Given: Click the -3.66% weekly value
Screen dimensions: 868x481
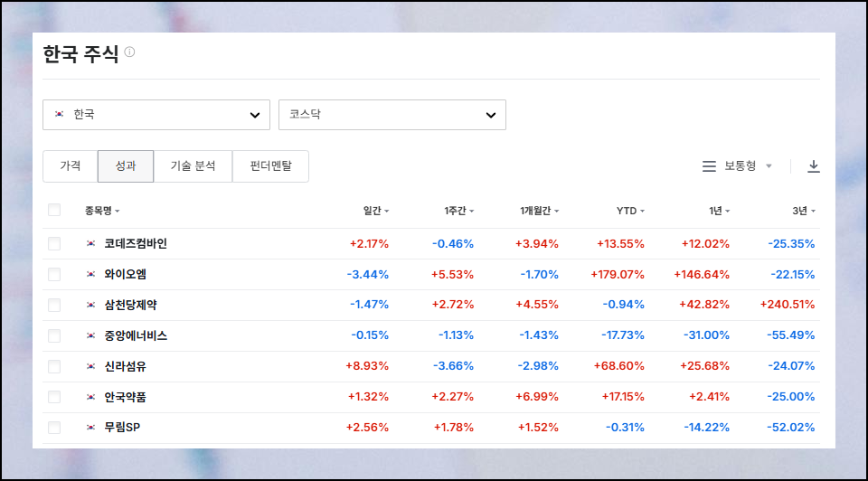Looking at the screenshot, I should (x=453, y=366).
